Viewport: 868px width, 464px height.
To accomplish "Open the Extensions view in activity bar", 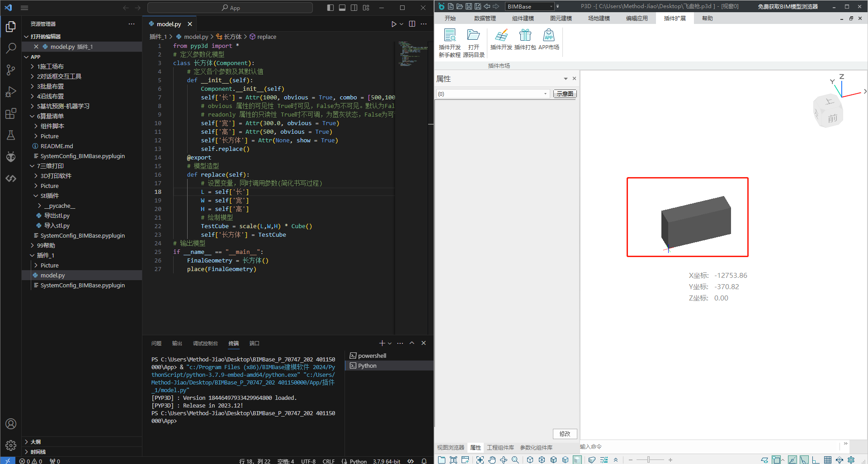I will coord(11,113).
